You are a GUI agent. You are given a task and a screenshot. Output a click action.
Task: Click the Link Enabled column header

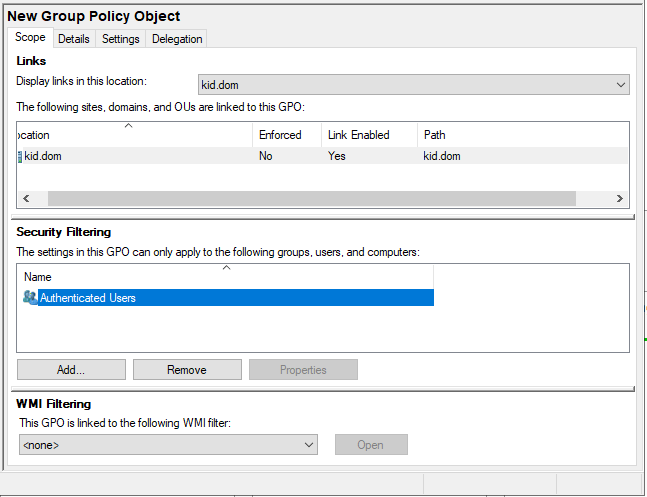click(358, 135)
